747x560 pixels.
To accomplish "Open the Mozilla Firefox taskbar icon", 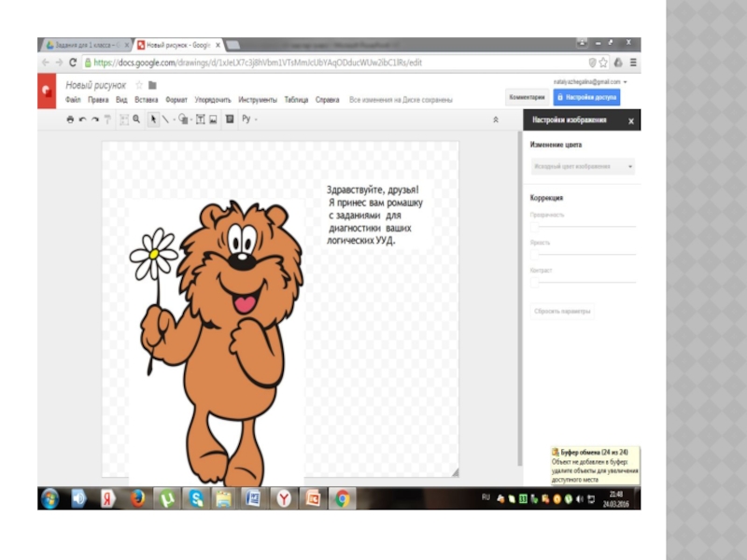I will point(137,498).
